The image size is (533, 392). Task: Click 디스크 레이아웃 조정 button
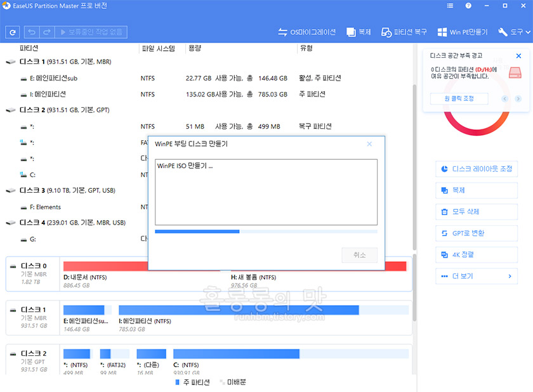[x=477, y=169]
